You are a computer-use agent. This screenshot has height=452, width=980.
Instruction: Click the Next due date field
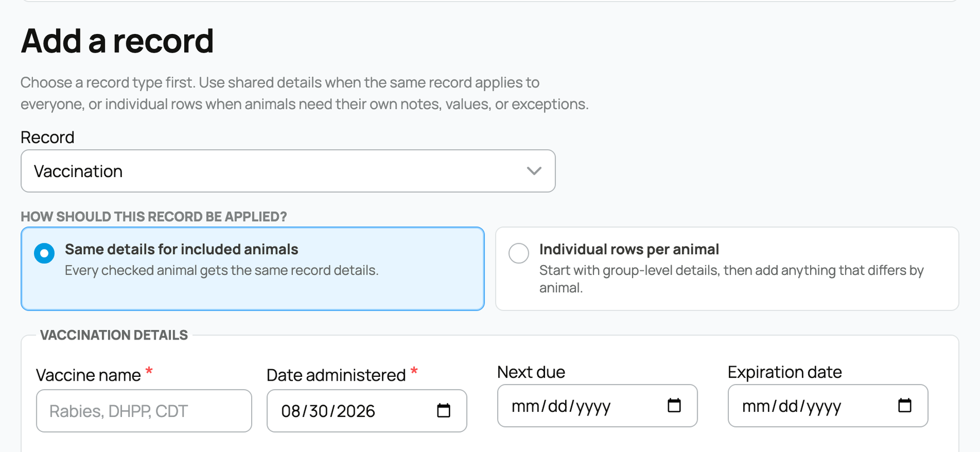(597, 406)
